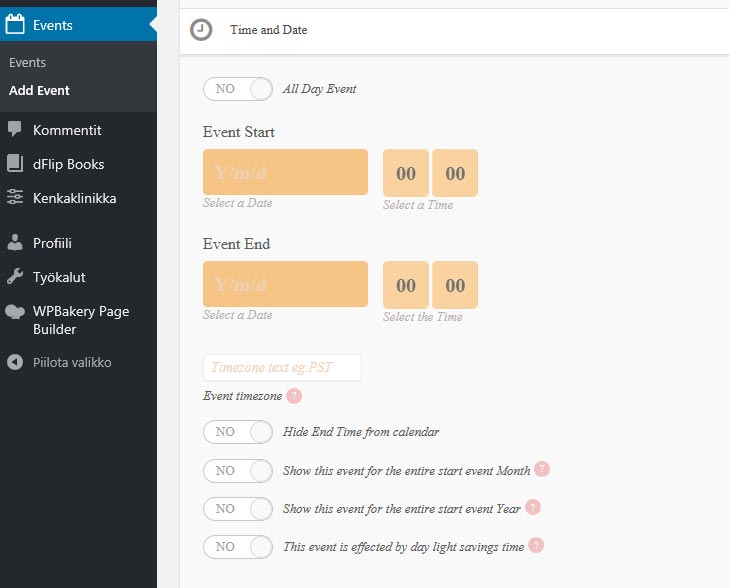The image size is (729, 588).
Task: Click the dFlip Books book icon
Action: (15, 164)
